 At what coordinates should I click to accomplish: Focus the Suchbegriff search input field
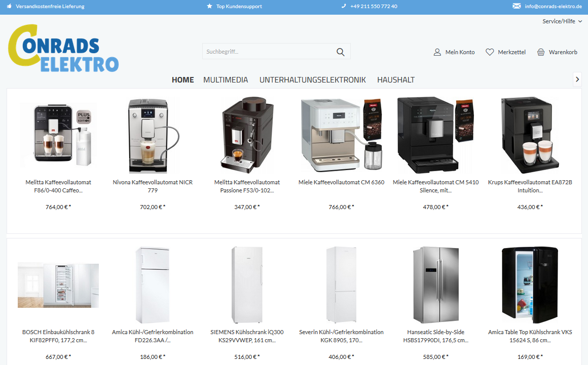point(267,52)
